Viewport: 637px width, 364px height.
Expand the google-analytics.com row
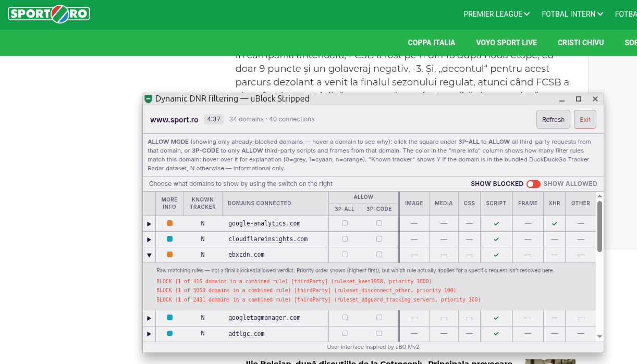coord(149,224)
